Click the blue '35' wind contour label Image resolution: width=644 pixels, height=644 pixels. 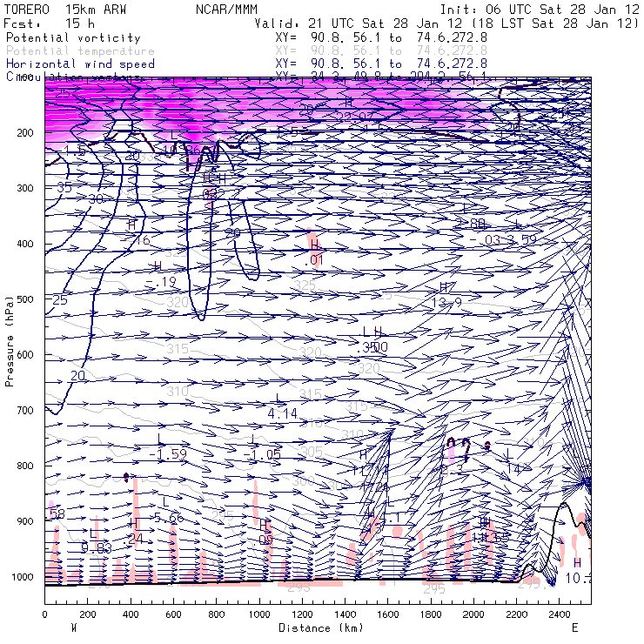[x=64, y=187]
